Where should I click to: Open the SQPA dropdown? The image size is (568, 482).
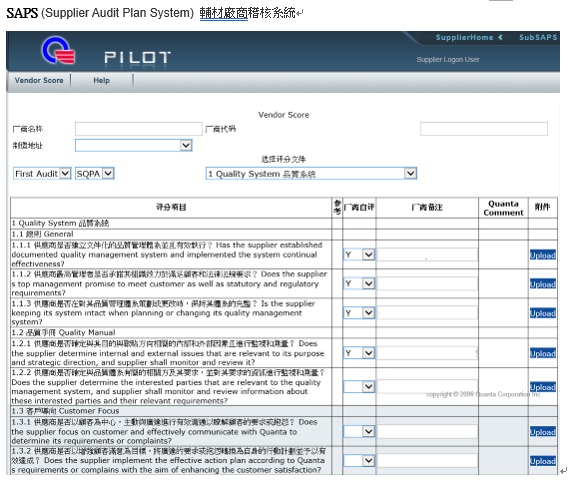point(95,173)
